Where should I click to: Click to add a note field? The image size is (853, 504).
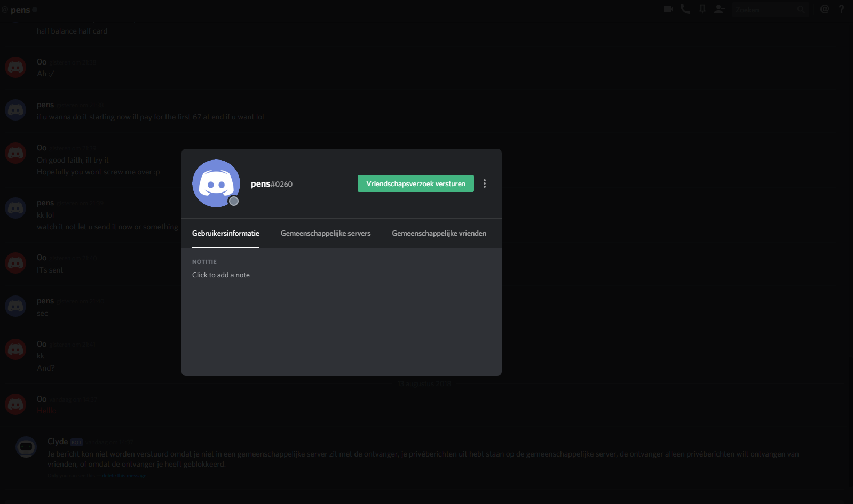(x=221, y=275)
